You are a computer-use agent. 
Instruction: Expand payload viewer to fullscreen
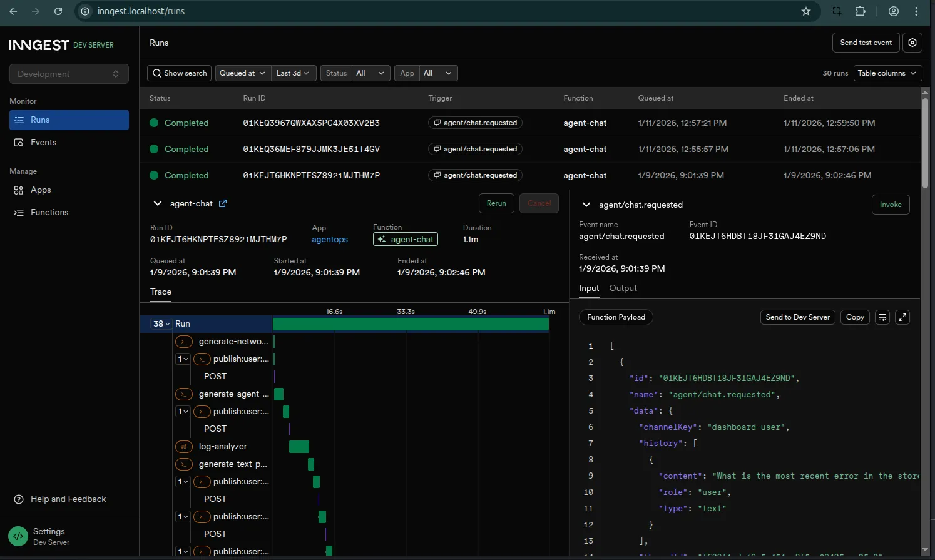(x=902, y=317)
